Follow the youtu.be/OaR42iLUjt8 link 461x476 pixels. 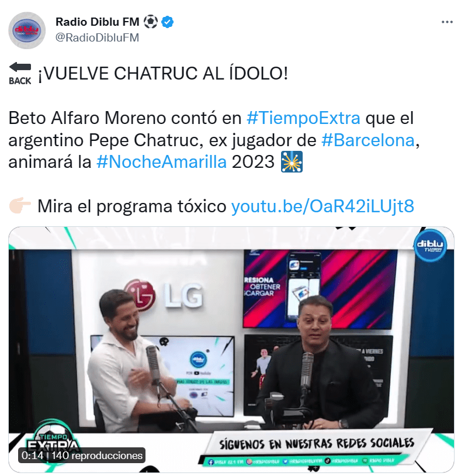323,206
